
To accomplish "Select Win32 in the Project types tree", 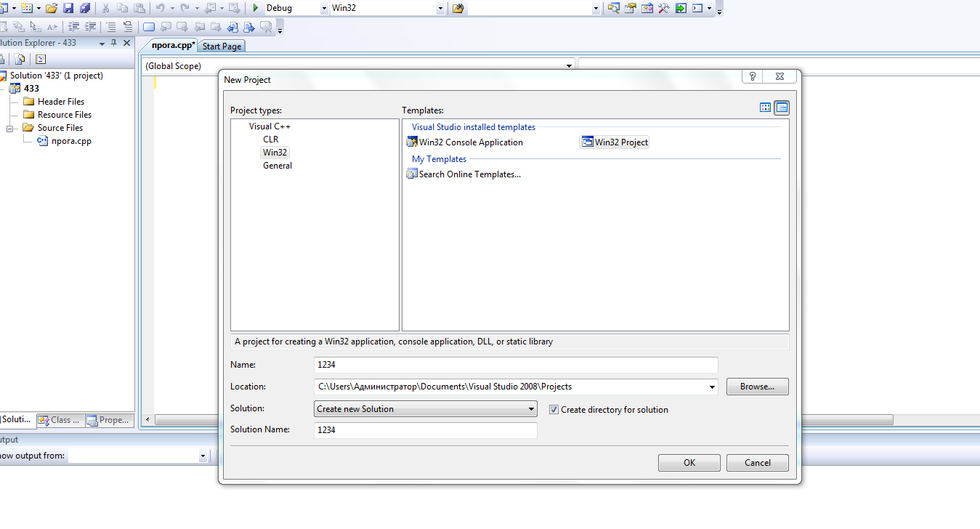I will coord(275,153).
